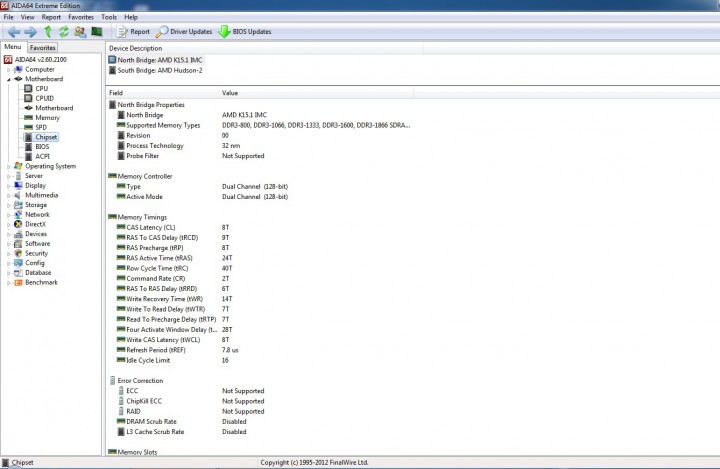This screenshot has height=469, width=720.
Task: Click the Field column header
Action: click(x=162, y=93)
